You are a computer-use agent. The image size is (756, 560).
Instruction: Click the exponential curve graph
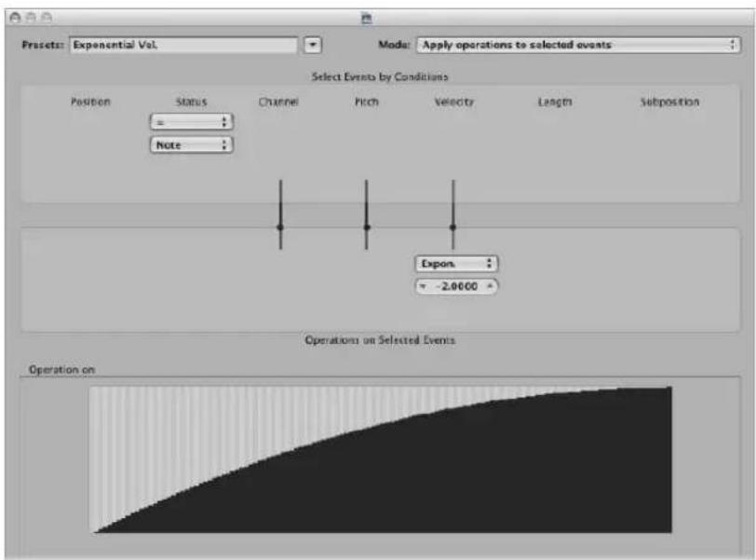[381, 459]
